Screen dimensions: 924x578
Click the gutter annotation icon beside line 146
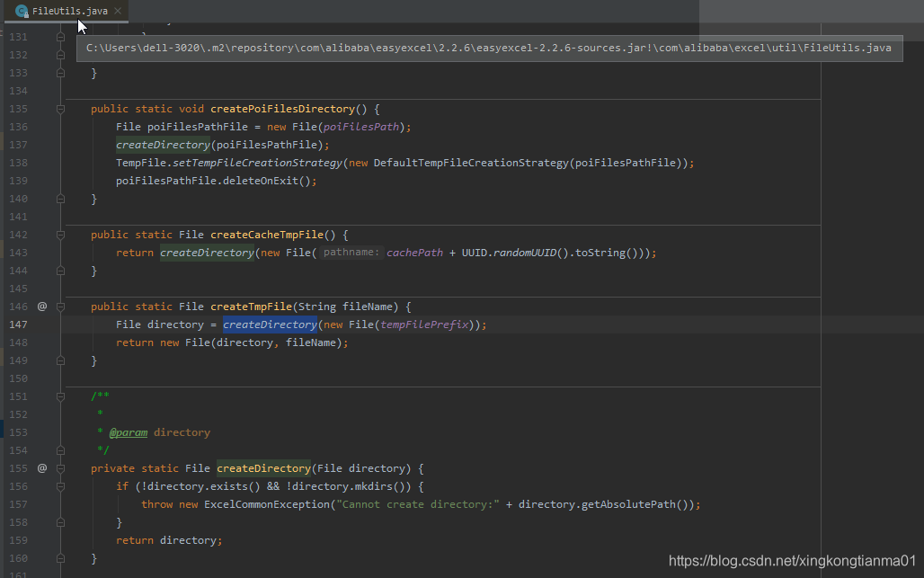pos(41,306)
